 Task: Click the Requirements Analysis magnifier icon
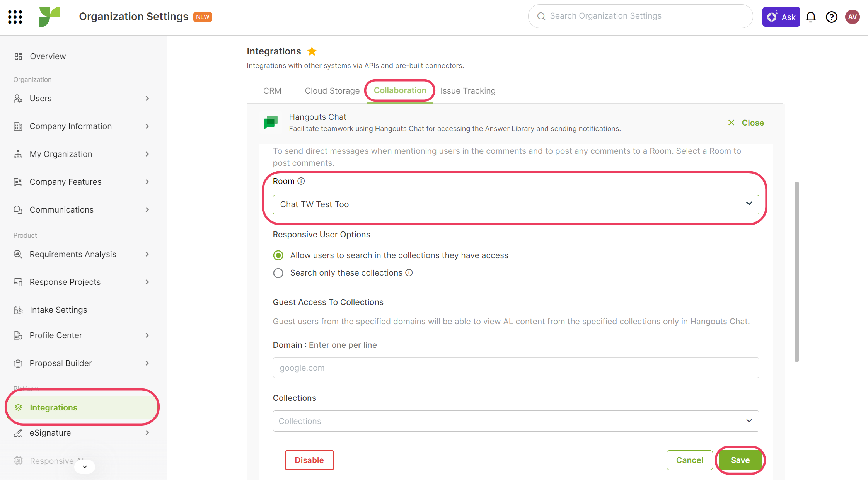18,254
